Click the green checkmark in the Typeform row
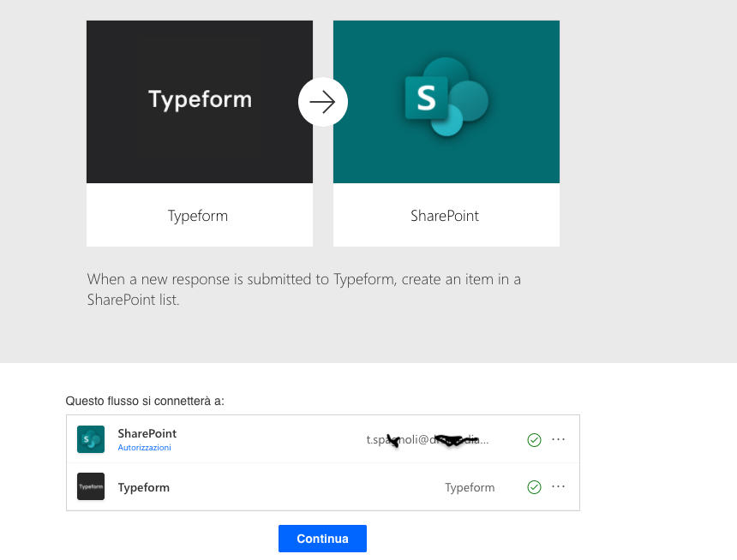This screenshot has width=737, height=560. click(534, 487)
